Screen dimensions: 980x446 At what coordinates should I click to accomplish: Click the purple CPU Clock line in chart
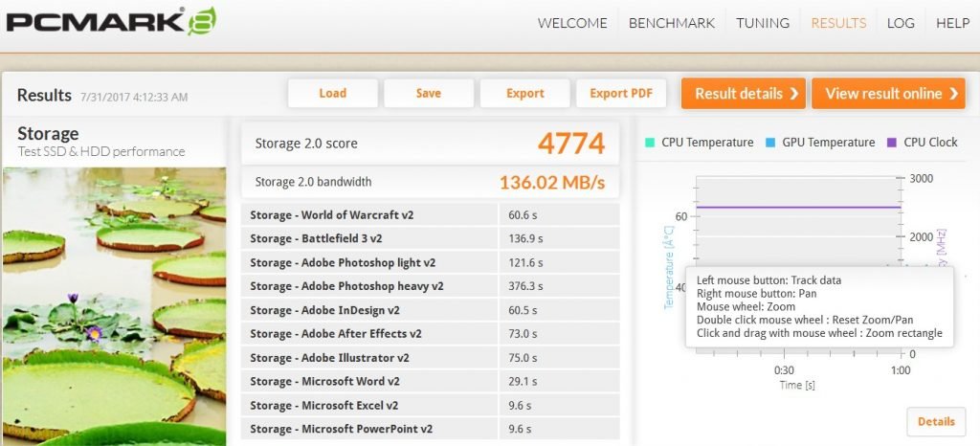point(798,207)
